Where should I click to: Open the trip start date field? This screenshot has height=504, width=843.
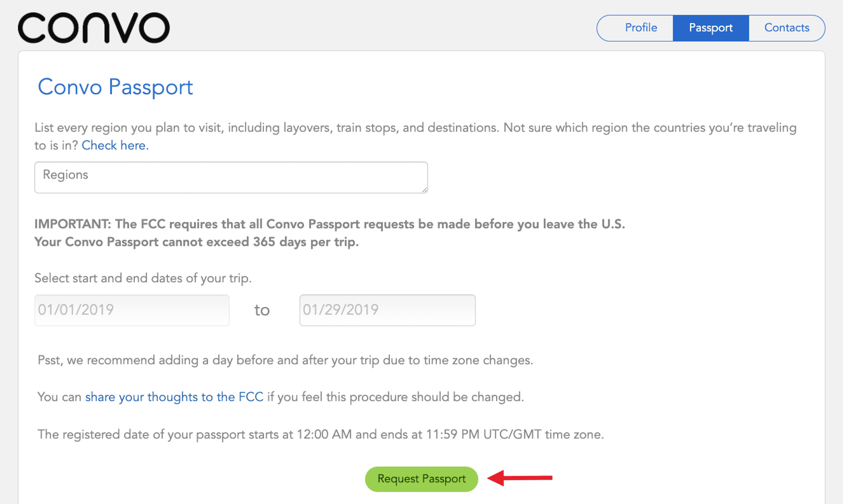pyautogui.click(x=132, y=310)
